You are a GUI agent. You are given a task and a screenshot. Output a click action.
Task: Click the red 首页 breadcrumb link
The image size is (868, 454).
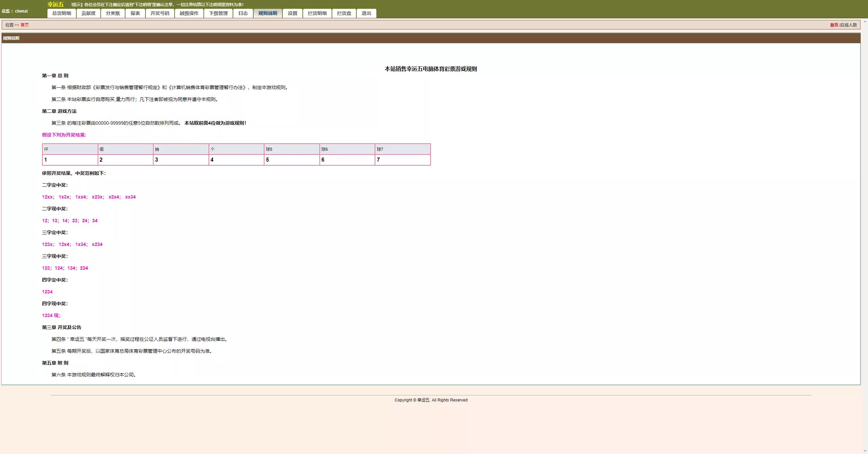[25, 25]
